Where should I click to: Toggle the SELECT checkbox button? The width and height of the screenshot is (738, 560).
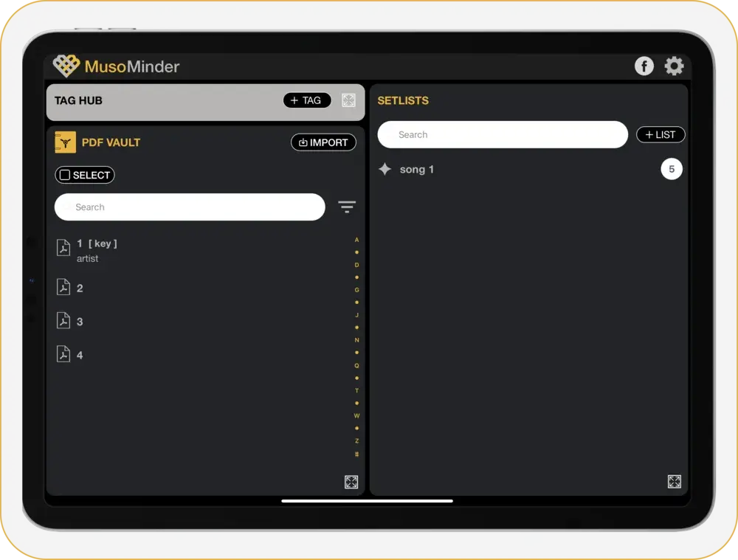[85, 175]
